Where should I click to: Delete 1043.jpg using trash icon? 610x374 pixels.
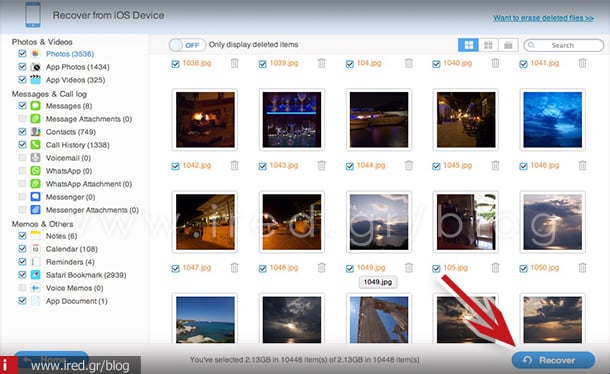point(321,165)
